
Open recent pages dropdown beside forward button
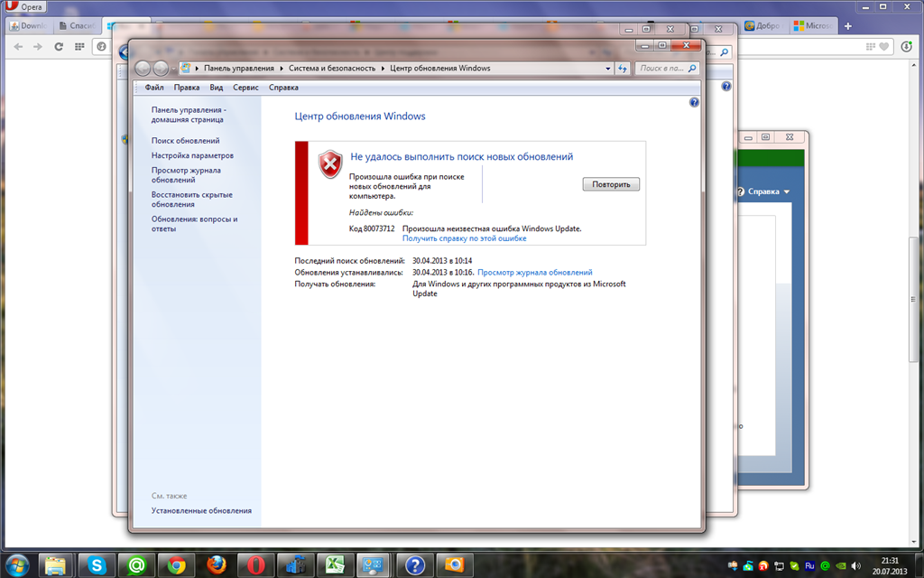click(x=173, y=69)
